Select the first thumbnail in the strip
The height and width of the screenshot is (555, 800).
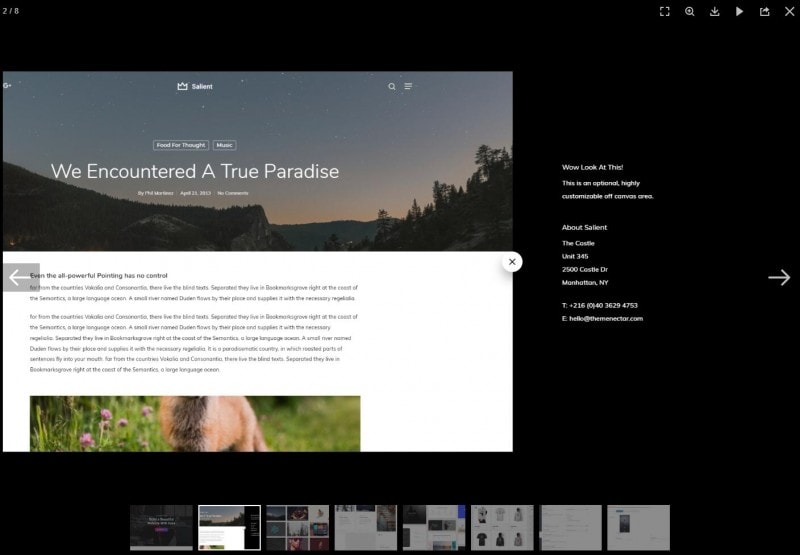coord(161,527)
